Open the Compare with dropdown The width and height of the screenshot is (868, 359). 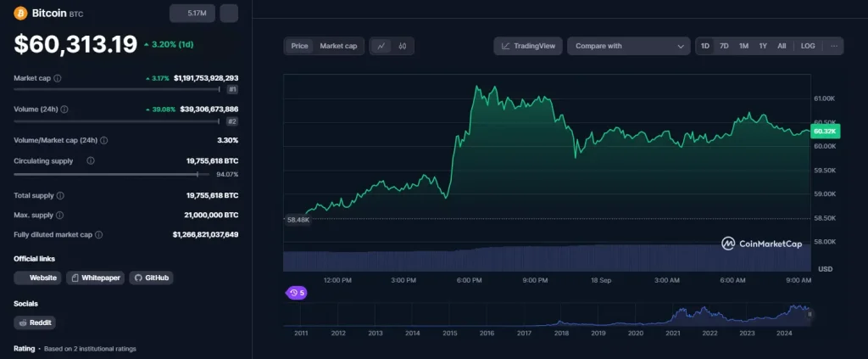(629, 46)
